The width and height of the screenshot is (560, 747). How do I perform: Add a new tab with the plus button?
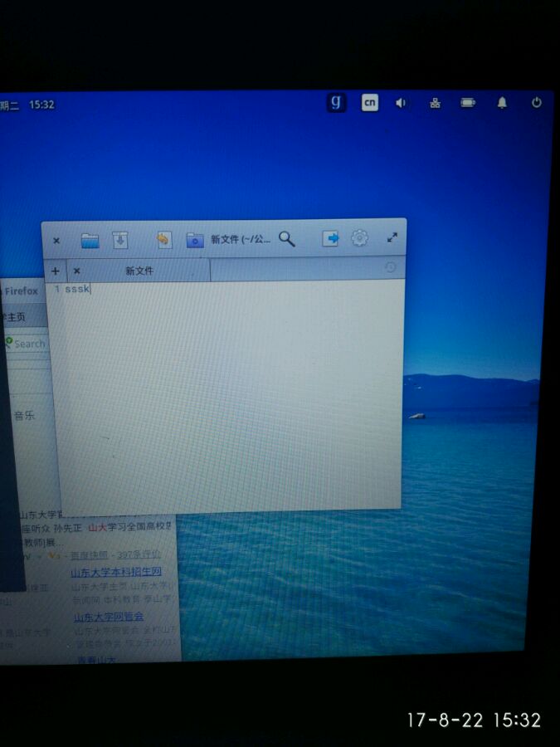point(56,271)
